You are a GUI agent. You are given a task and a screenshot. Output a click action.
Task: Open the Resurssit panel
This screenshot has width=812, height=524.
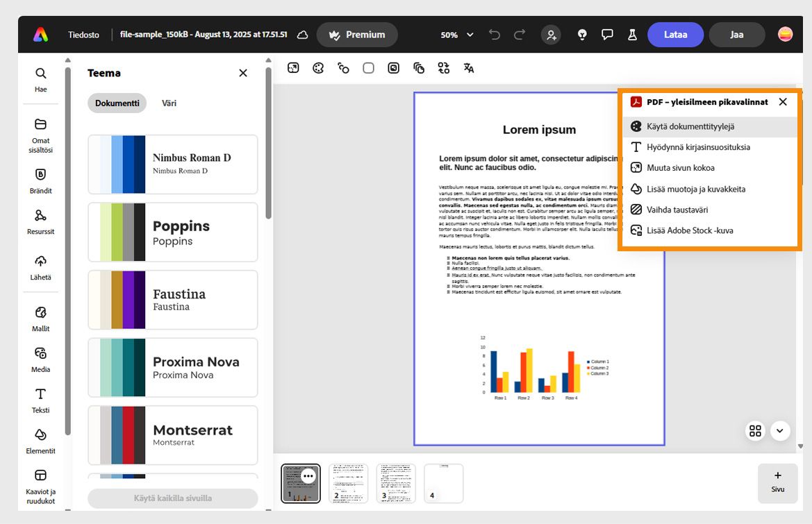click(x=40, y=222)
